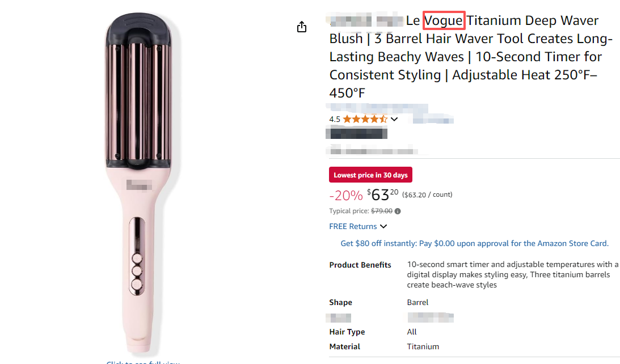
Task: Click the Titanium Deep Waver product title
Action: tap(465, 57)
